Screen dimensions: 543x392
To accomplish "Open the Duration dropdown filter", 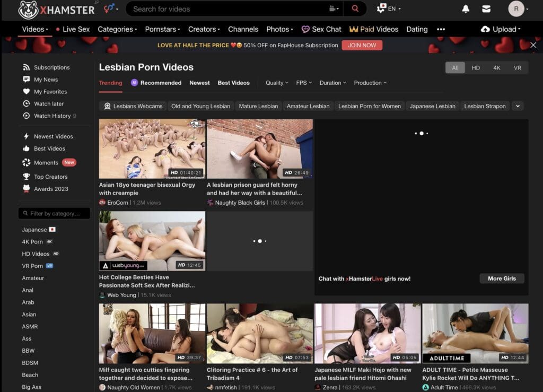I will [x=333, y=83].
